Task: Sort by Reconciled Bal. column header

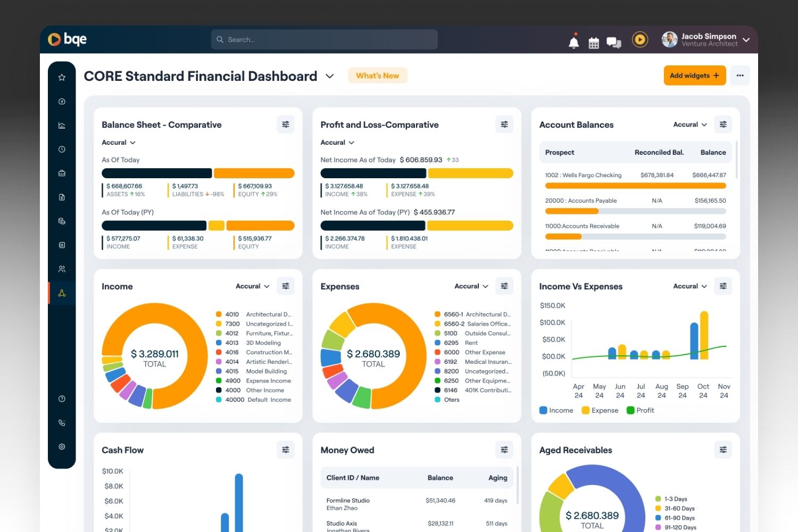Action: click(659, 153)
